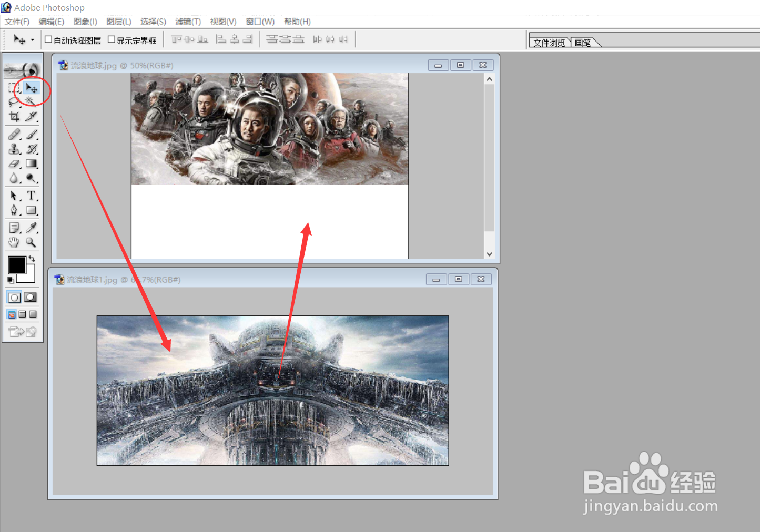This screenshot has height=532, width=760.
Task: Select the Notes tool
Action: 14,228
